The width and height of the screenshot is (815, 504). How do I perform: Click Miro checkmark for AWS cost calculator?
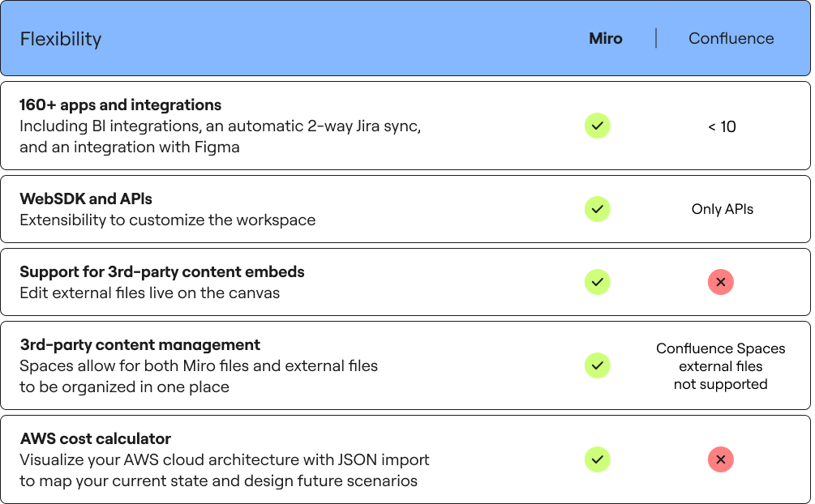coord(598,460)
